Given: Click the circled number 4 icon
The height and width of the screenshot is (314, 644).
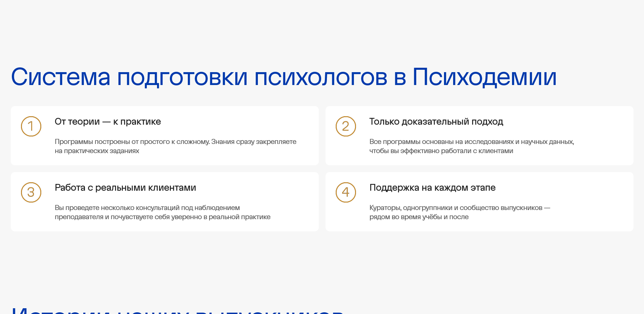Looking at the screenshot, I should pyautogui.click(x=346, y=192).
